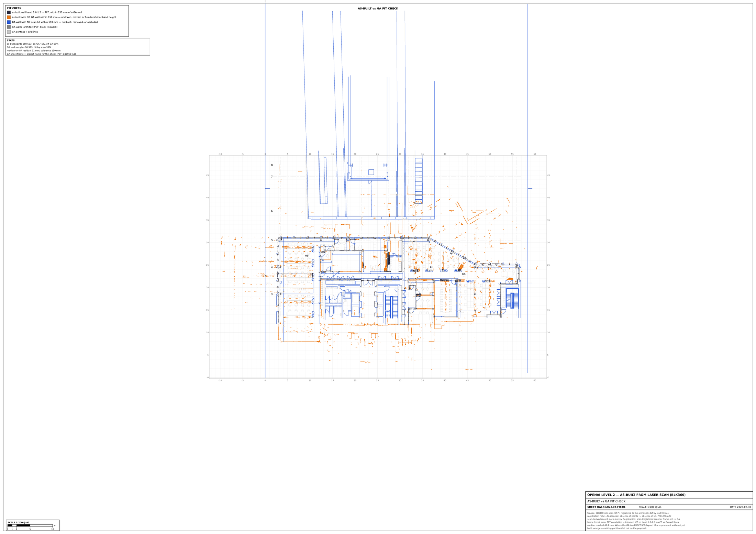756x534 pixels.
Task: Click gridline label 6 beside the plan
Action: 271,211
